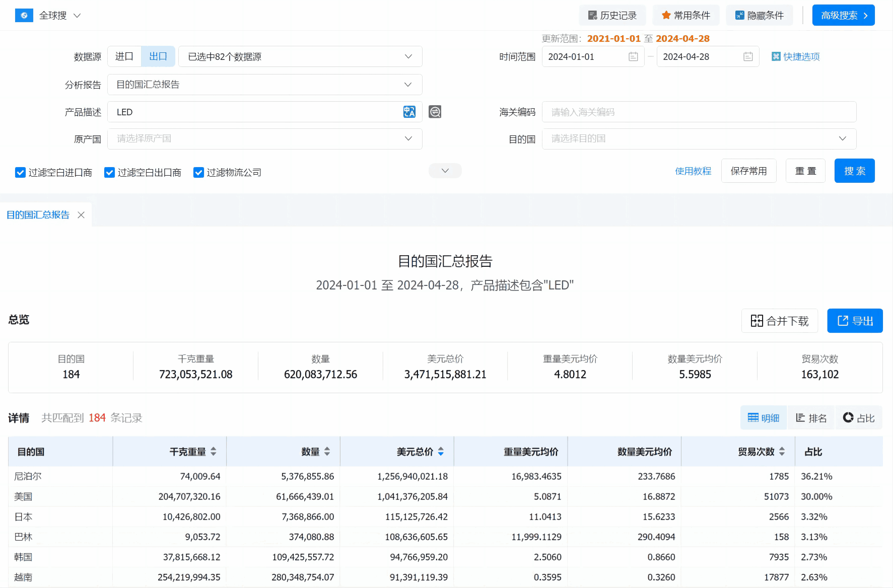Open 分析报告 report type dropdown
Viewport: 893px width, 588px height.
[x=264, y=85]
